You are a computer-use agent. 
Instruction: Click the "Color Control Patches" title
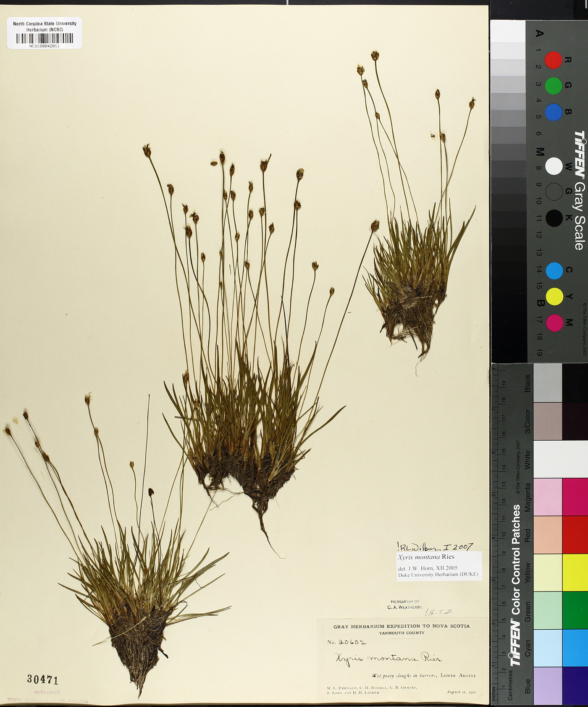point(515,585)
